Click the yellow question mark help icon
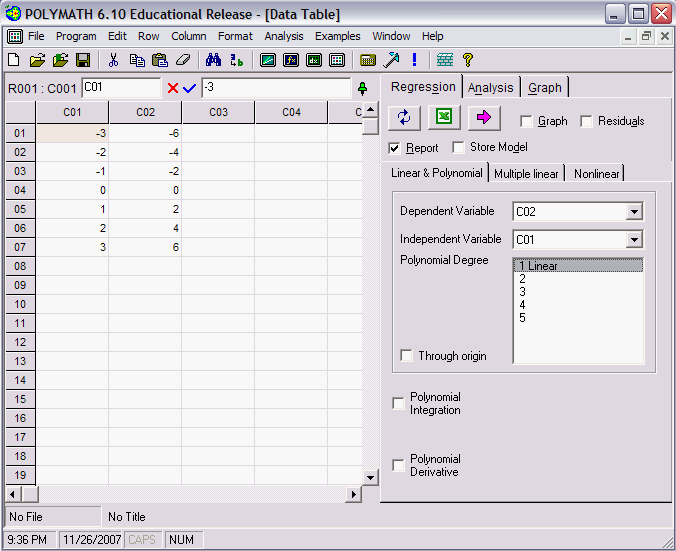The width and height of the screenshot is (676, 551). click(467, 60)
